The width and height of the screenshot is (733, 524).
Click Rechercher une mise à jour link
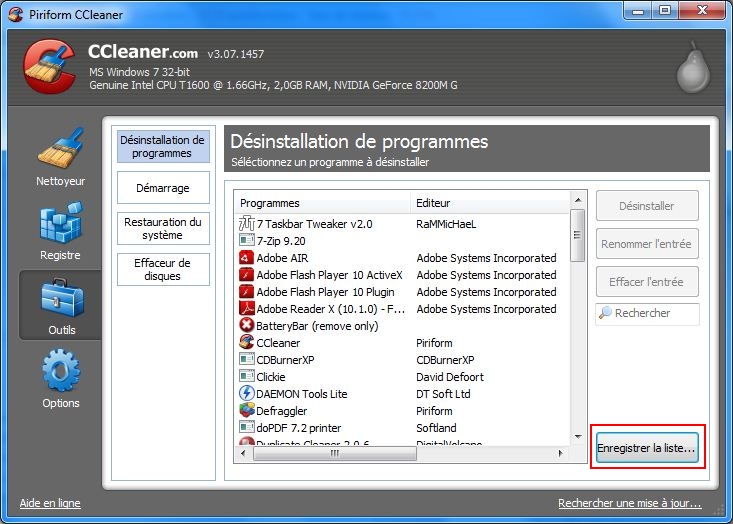click(x=630, y=503)
